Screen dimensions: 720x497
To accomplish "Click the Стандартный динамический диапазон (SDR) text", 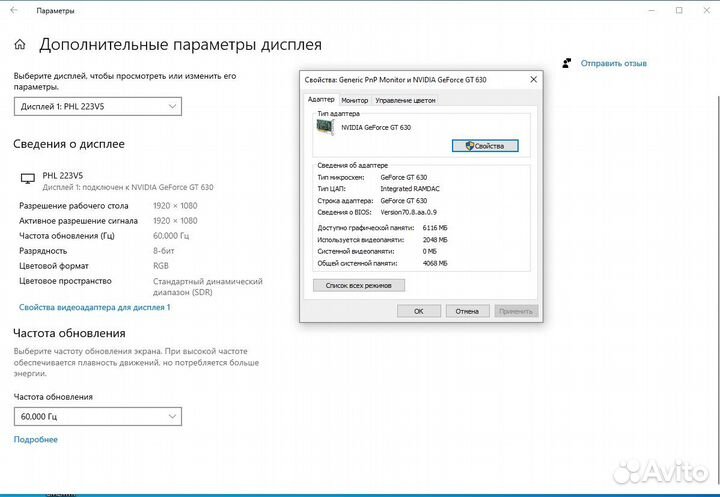I will (x=208, y=287).
